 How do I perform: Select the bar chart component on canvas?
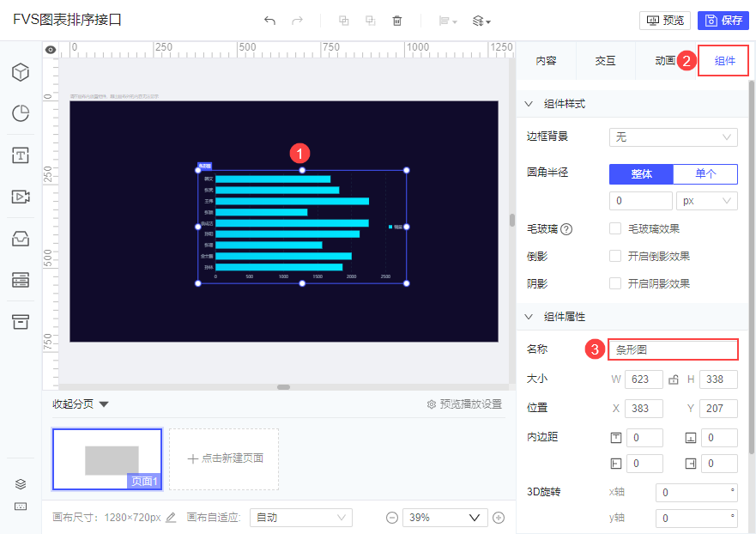coord(302,227)
